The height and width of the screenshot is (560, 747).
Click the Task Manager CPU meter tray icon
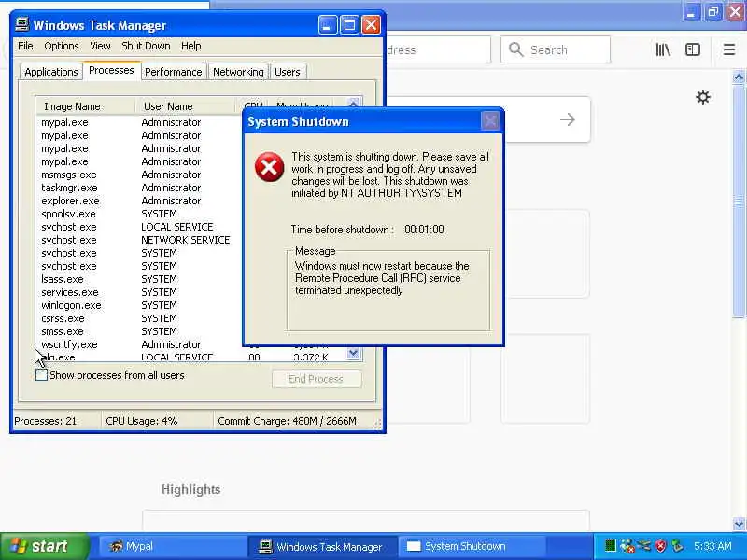tap(611, 546)
